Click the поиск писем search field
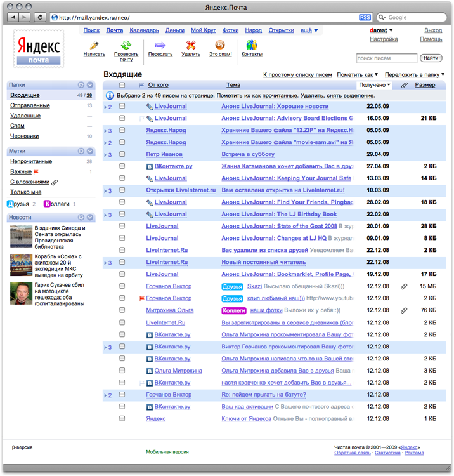Screen dimensions: 454x476 (x=386, y=58)
